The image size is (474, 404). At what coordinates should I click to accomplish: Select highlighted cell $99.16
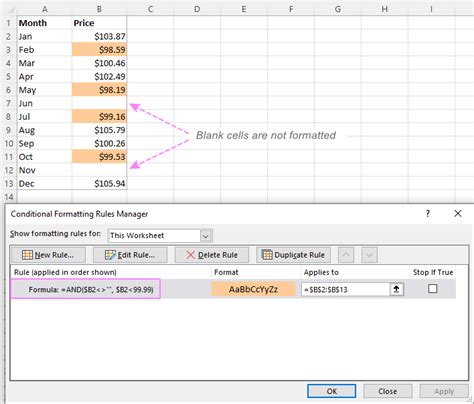point(99,116)
